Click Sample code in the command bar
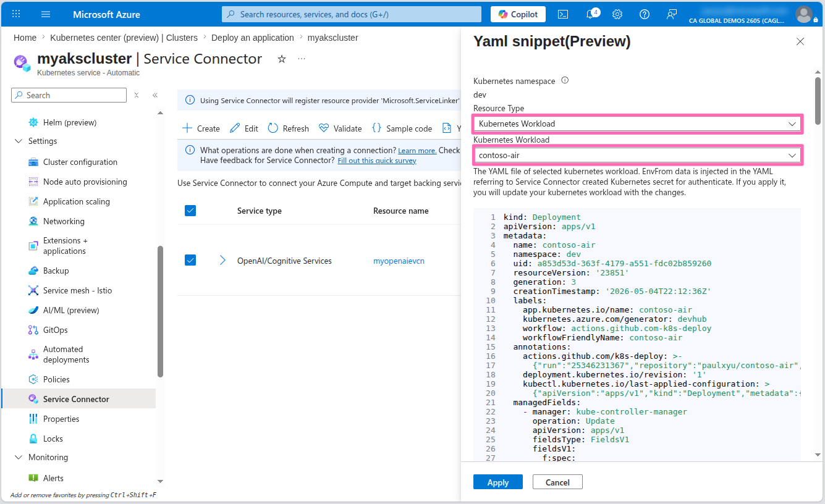The image size is (825, 504). [x=402, y=128]
